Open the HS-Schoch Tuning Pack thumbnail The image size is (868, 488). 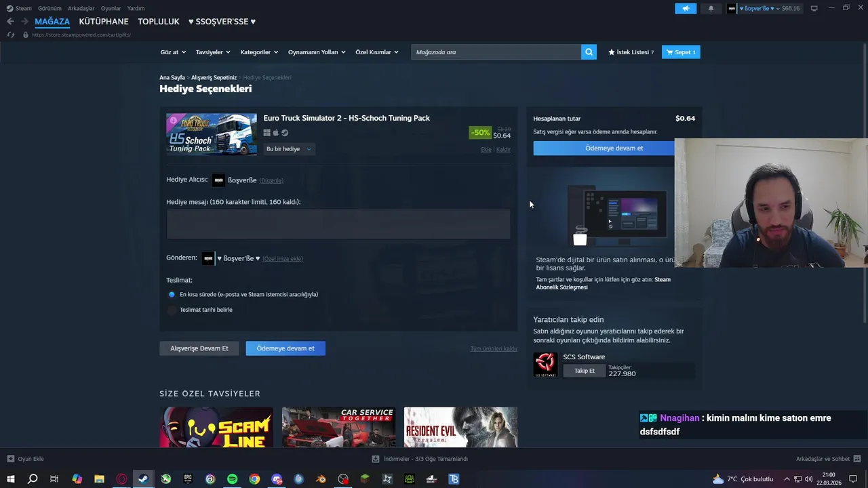(x=212, y=134)
